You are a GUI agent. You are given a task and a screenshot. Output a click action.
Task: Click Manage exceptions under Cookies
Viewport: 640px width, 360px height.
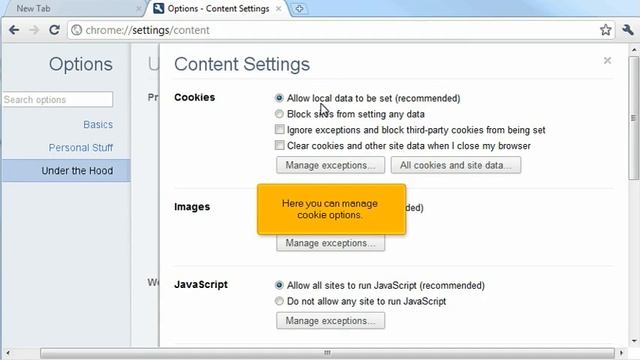click(330, 165)
